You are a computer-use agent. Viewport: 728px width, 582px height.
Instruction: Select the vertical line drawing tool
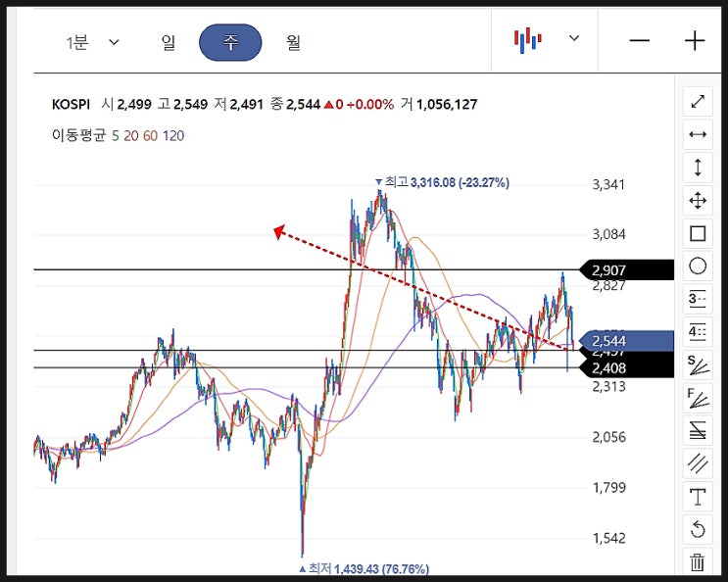[698, 168]
